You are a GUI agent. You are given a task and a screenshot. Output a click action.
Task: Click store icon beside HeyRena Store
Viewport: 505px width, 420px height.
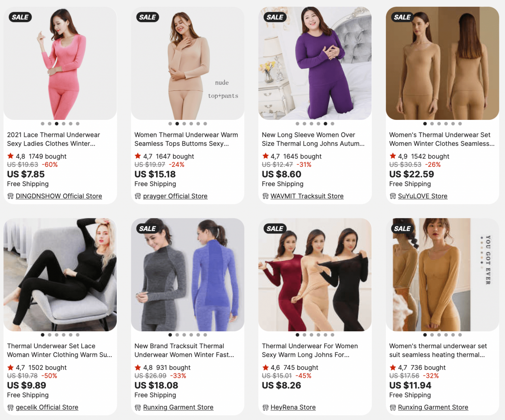point(266,407)
